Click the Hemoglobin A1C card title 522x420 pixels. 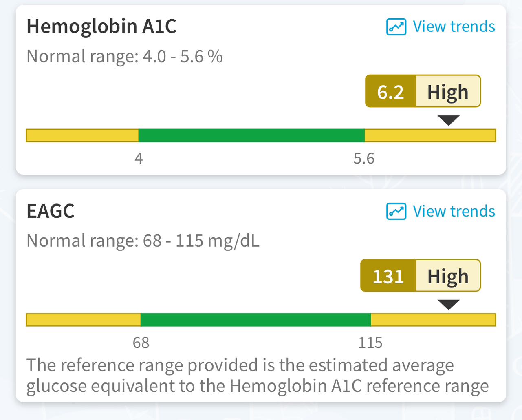(x=101, y=27)
